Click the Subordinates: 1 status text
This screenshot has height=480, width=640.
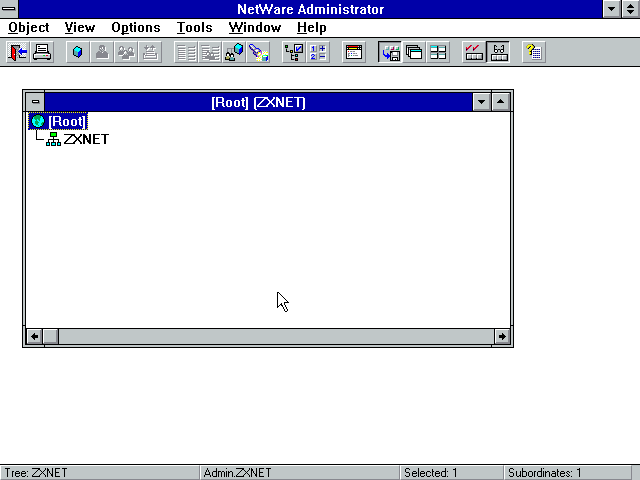tap(544, 473)
